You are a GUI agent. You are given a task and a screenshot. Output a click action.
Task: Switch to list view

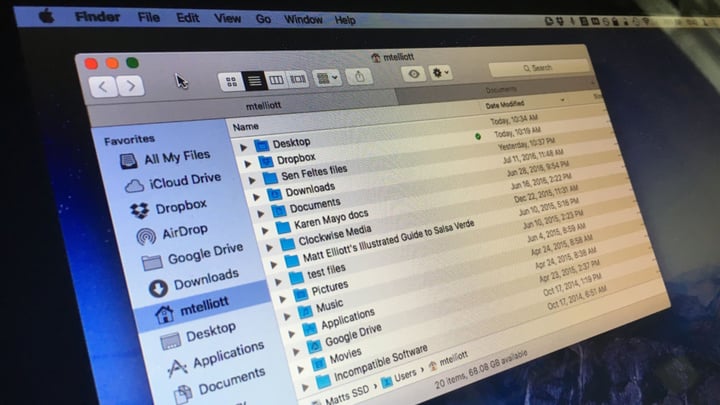click(x=254, y=81)
